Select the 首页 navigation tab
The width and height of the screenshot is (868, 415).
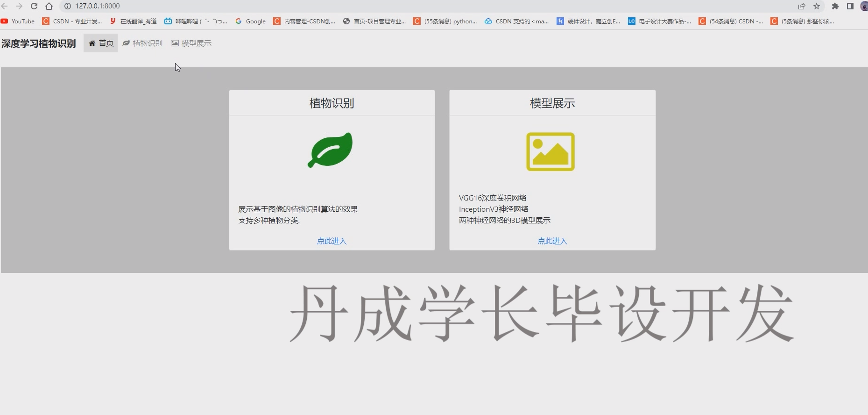[101, 43]
